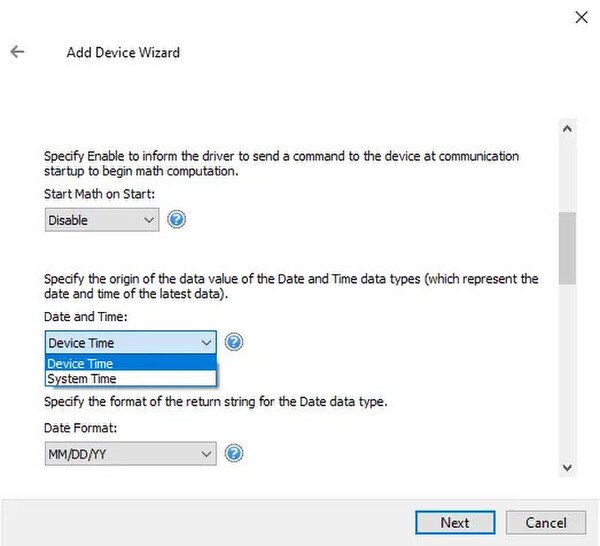
Task: Open the Date Format MM/DD/YY dropdown
Action: 130,454
